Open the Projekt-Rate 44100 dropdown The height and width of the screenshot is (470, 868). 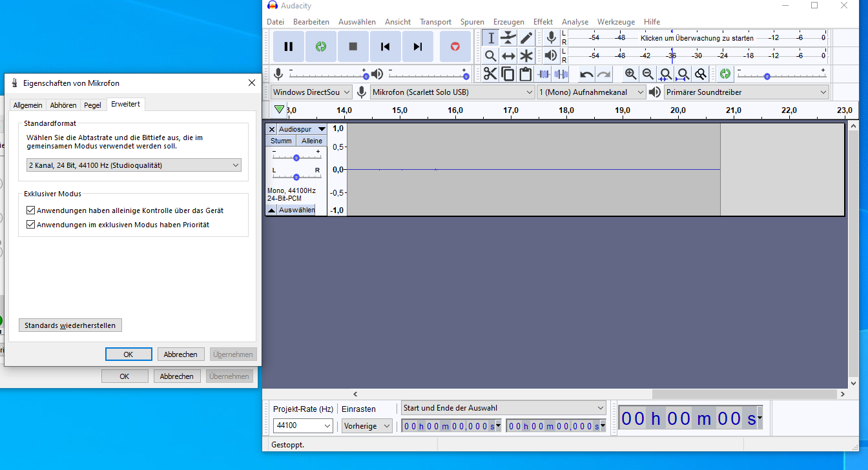coord(303,425)
